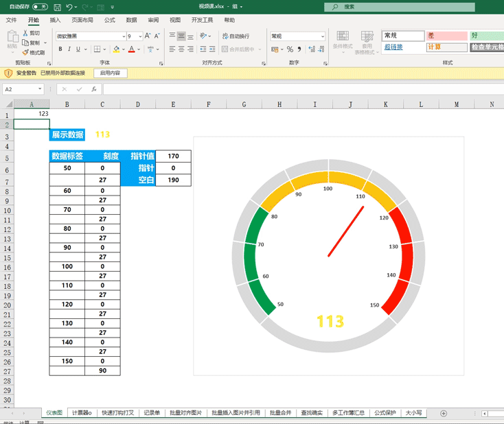Viewport: 504px width, 424px height.
Task: Click the insert function fx icon
Action: click(94, 89)
